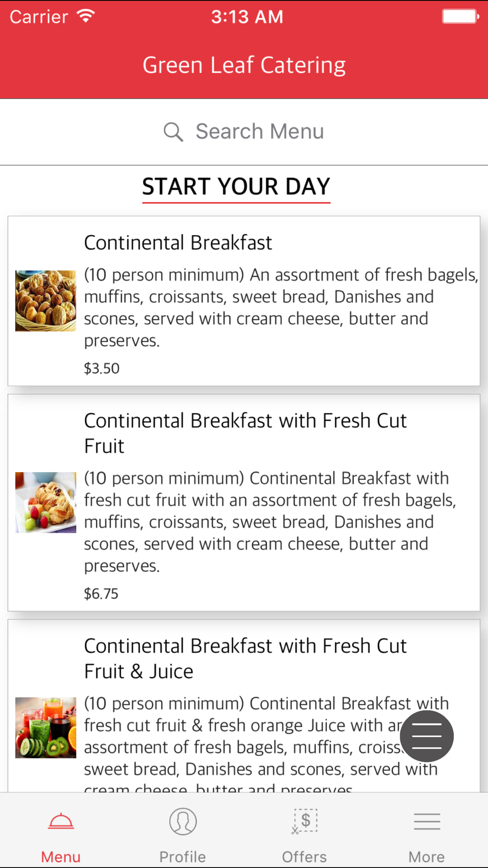Open the Profile person icon
The width and height of the screenshot is (488, 868).
point(183,821)
